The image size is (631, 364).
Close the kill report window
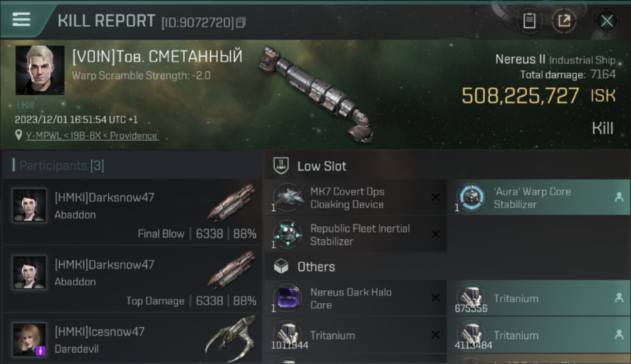pos(607,21)
